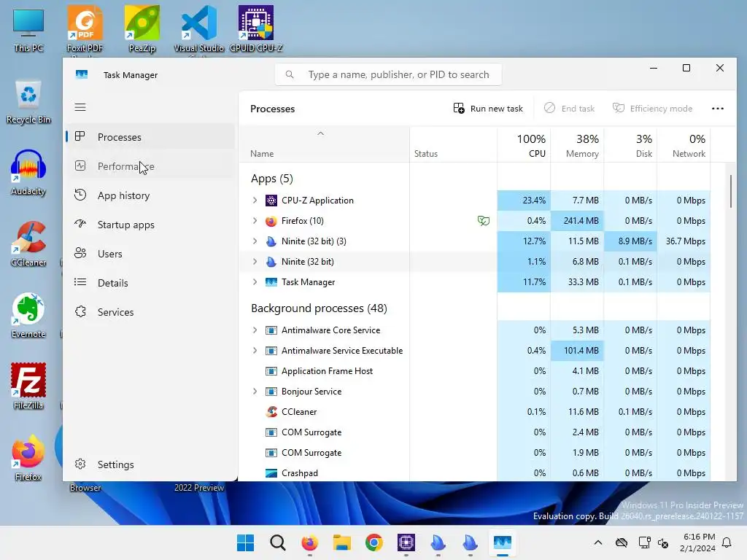Viewport: 747px width, 560px height.
Task: Click the CCleaner background process icon
Action: (271, 412)
